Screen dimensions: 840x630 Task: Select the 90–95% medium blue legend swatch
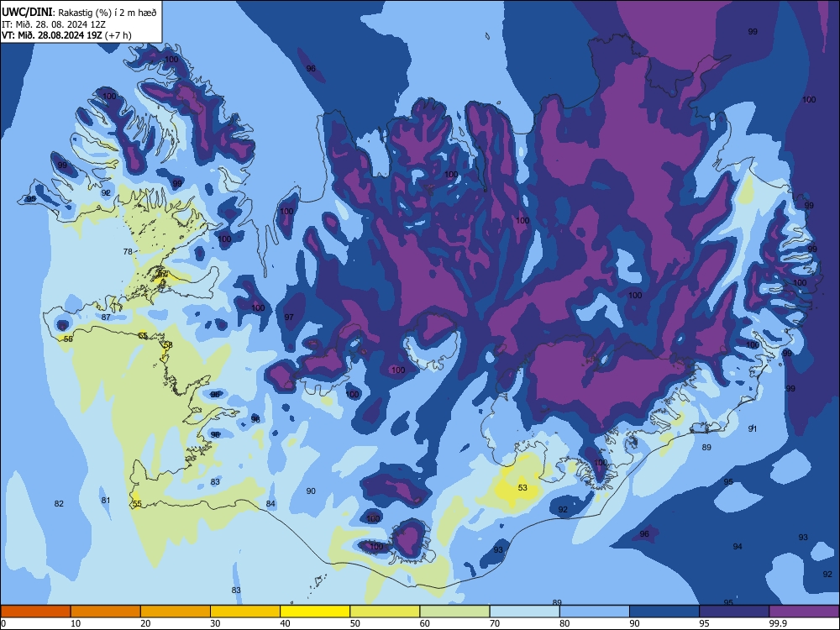[x=664, y=612]
